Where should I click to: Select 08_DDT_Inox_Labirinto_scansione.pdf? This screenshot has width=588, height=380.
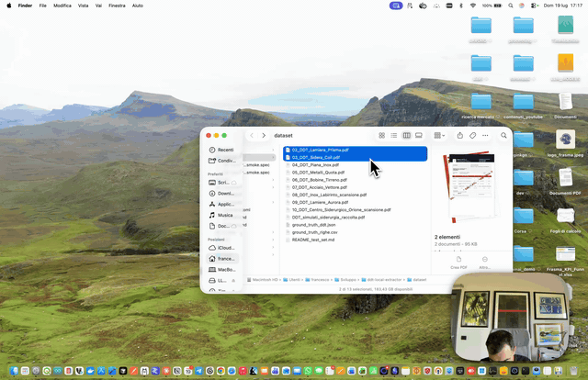tap(355, 195)
